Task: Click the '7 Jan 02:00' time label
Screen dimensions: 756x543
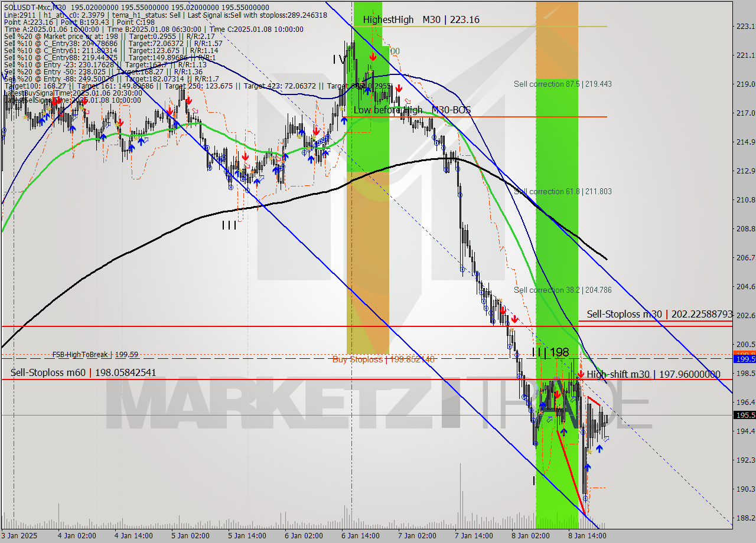Action: pyautogui.click(x=418, y=536)
